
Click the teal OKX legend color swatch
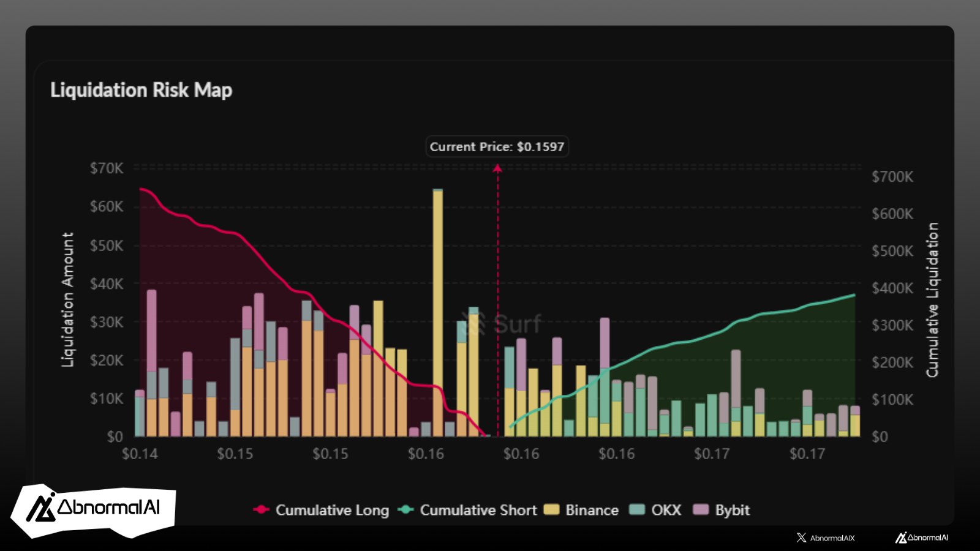pos(638,510)
